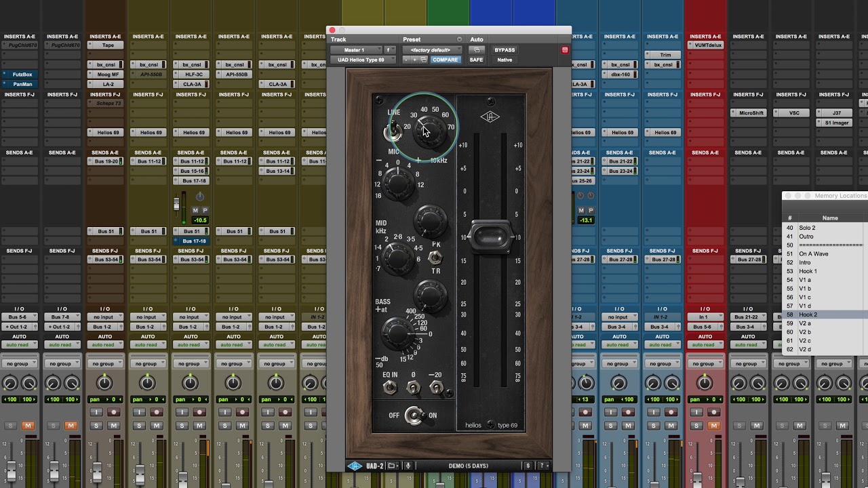
Task: Open the Bus 7-8 input selector
Action: (x=62, y=317)
